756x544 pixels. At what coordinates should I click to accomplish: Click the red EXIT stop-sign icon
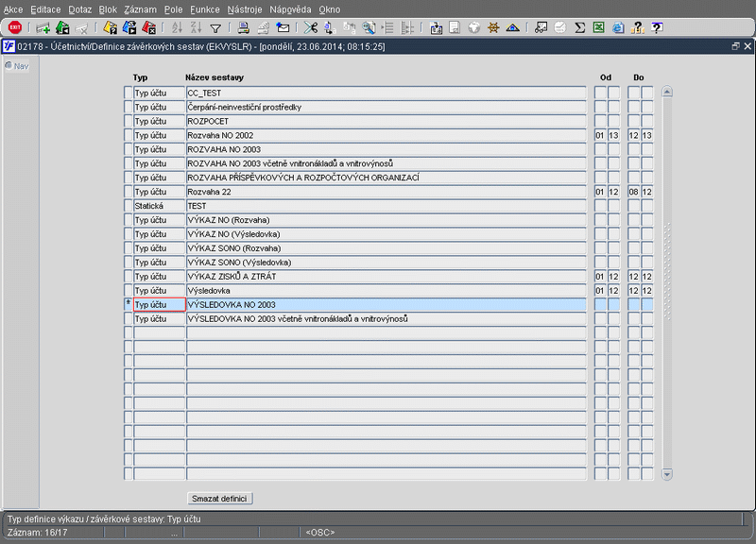15,27
